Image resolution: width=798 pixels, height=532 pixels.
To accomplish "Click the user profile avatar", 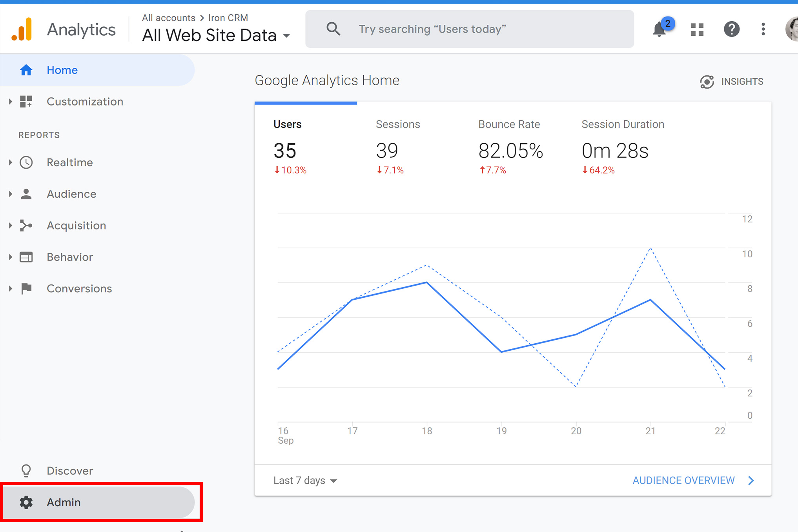I will (x=792, y=29).
